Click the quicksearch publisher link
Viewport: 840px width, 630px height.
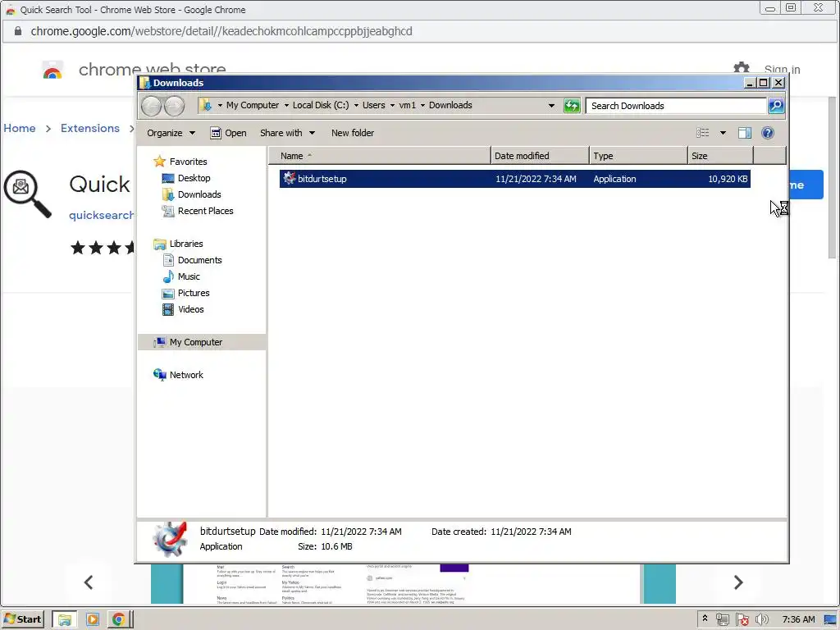(x=101, y=215)
